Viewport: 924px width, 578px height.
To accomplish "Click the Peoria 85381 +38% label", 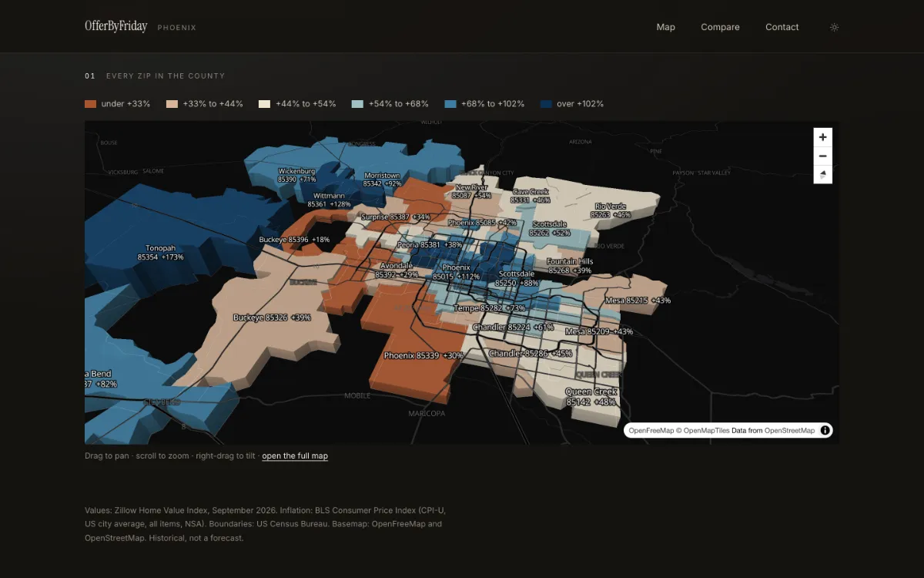I will point(430,245).
